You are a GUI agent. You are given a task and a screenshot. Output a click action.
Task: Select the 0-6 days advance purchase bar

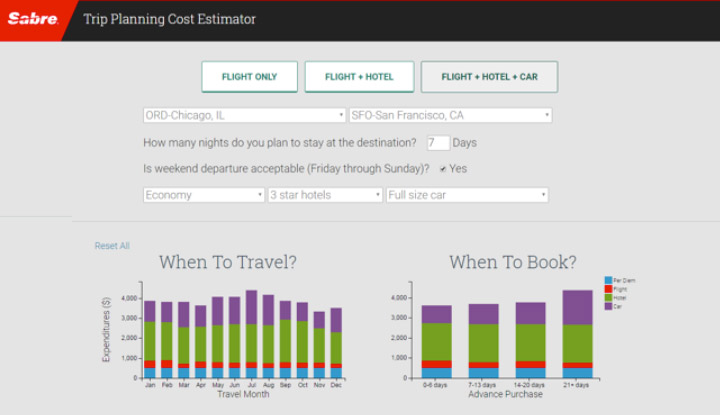[436, 342]
